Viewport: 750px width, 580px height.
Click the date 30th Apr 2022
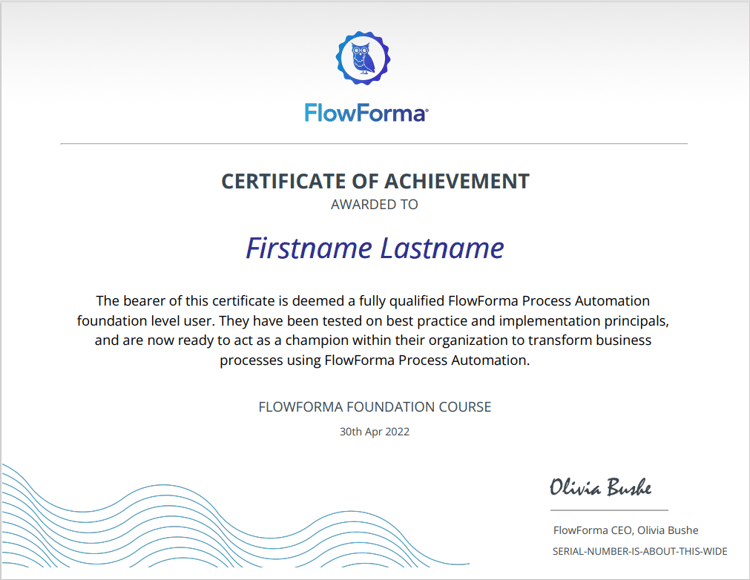pos(375,432)
